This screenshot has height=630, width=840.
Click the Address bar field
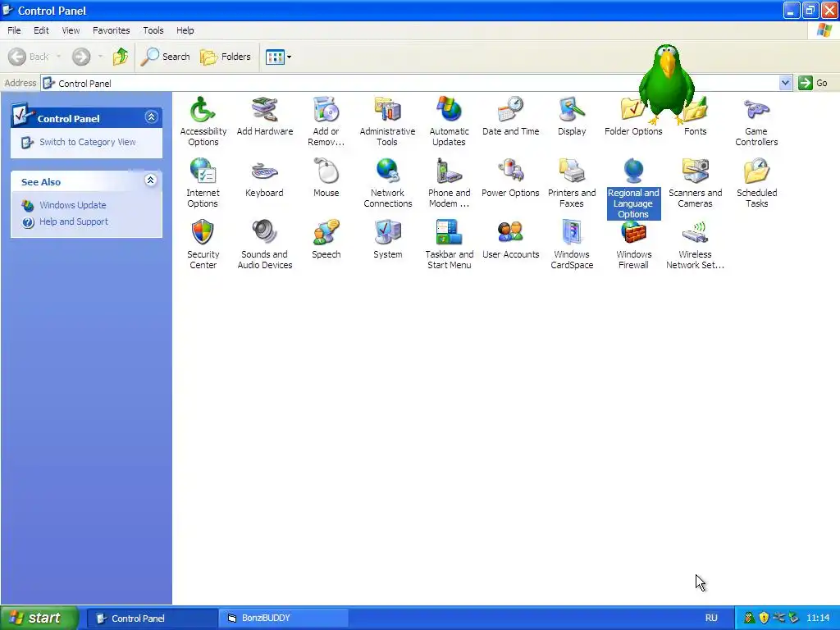pos(410,83)
